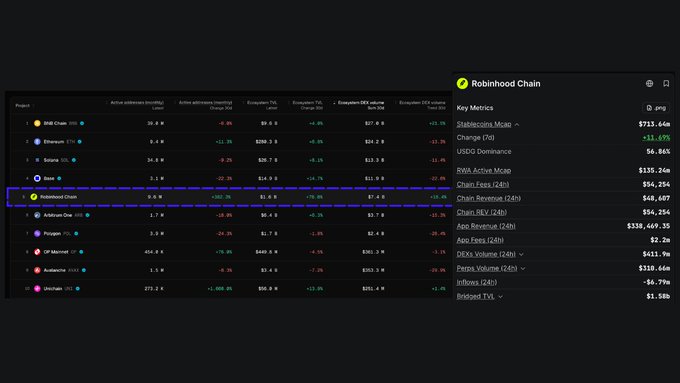Select the BNB Chain project name
This screenshot has width=680, height=383.
(55, 123)
